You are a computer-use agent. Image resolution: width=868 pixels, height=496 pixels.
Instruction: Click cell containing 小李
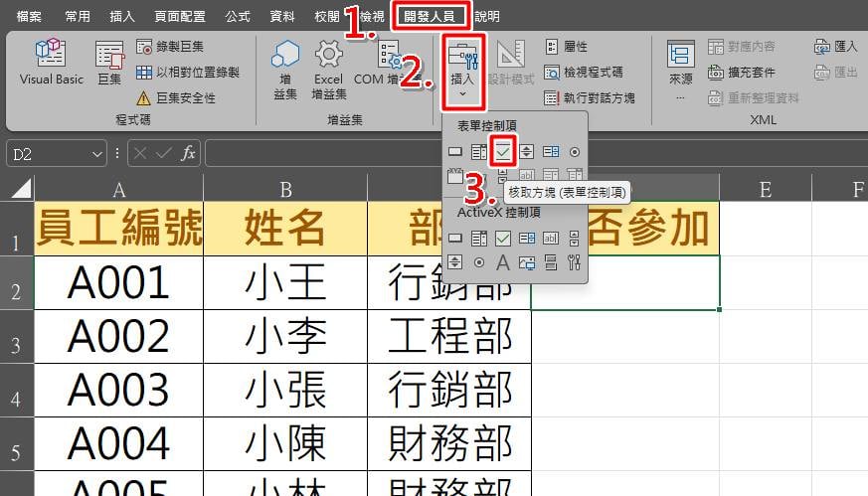(285, 337)
